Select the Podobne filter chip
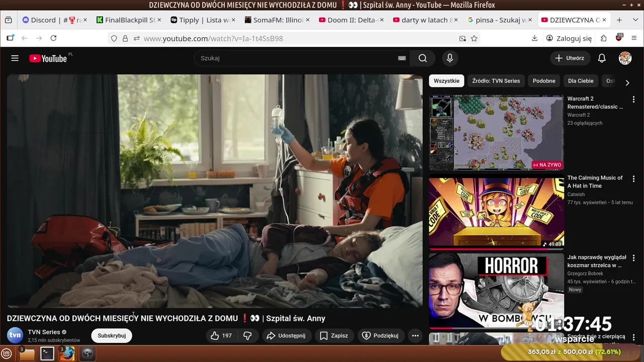Viewport: 644px width, 362px height. pos(544,81)
